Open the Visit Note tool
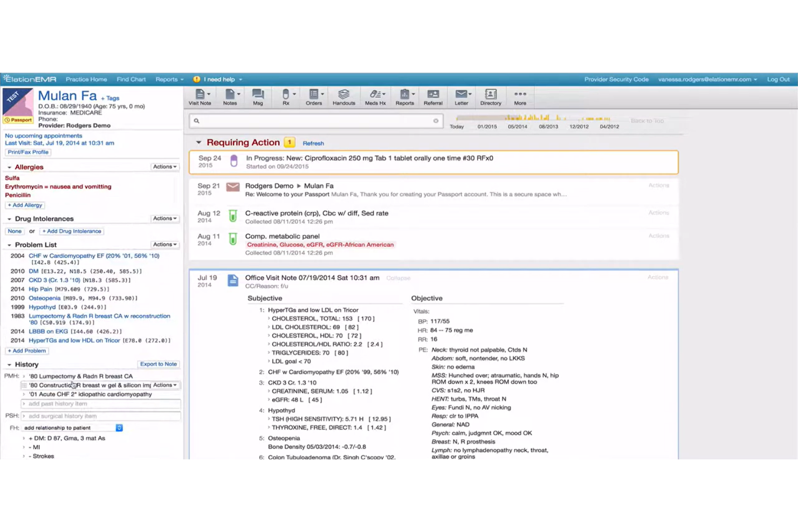Viewport: 798px width, 532px height. click(200, 98)
